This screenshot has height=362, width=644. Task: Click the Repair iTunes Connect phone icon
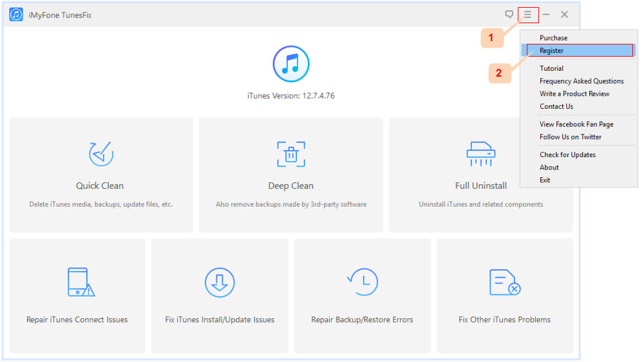click(x=81, y=282)
